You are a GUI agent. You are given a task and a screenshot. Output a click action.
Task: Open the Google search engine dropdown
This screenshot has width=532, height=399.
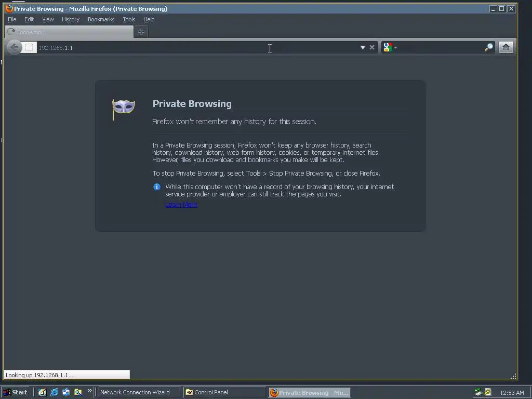point(390,47)
